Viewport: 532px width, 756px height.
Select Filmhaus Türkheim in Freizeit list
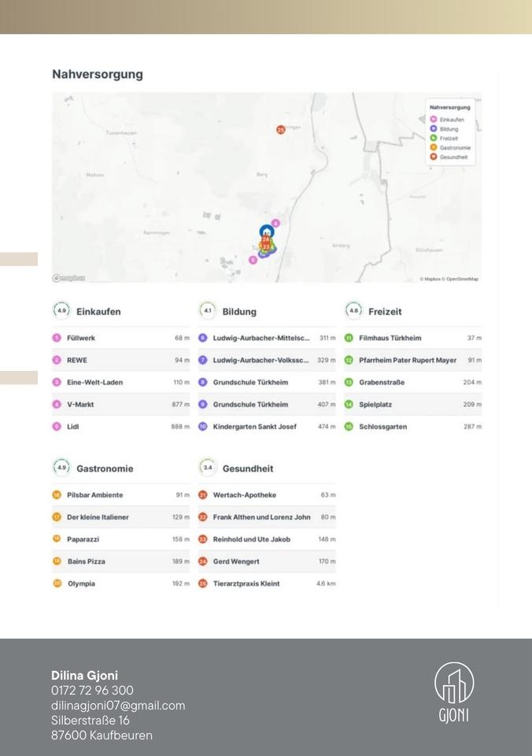pos(390,338)
